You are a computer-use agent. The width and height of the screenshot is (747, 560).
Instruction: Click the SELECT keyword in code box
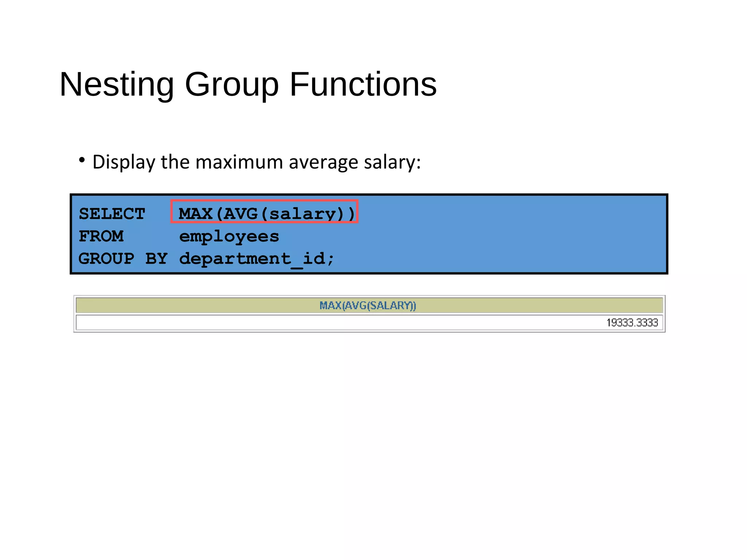pyautogui.click(x=112, y=214)
